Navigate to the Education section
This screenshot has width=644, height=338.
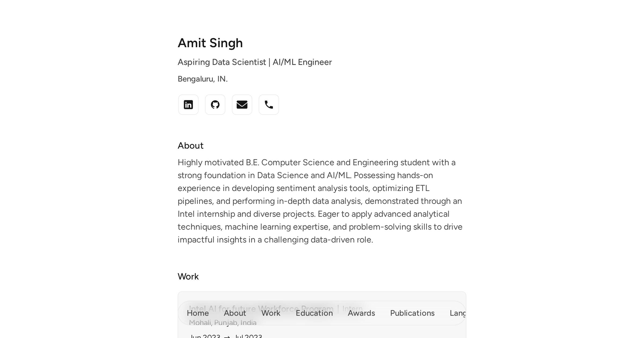click(x=314, y=313)
